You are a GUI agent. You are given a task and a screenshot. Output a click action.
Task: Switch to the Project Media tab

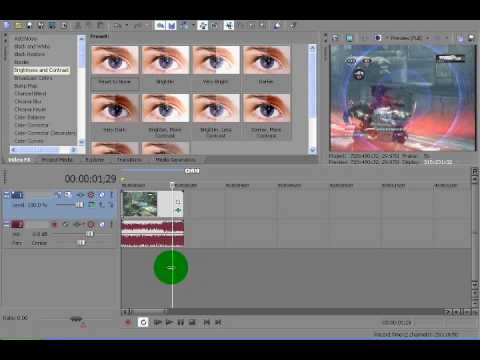(x=57, y=160)
